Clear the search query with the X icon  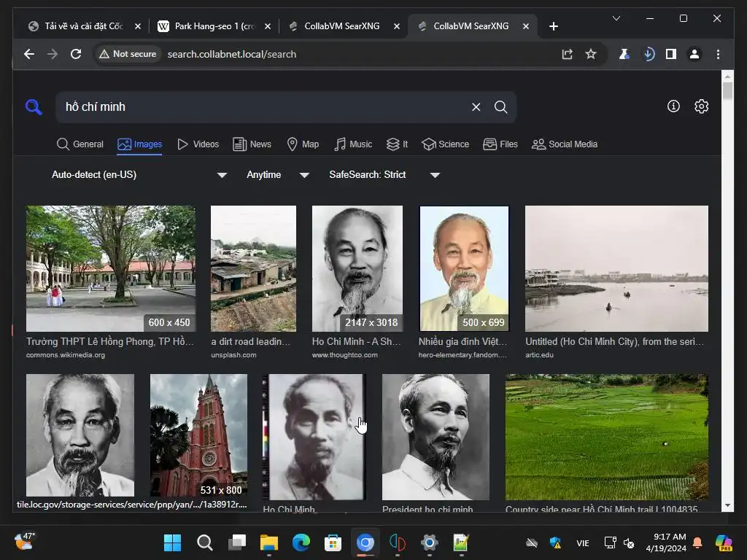476,107
